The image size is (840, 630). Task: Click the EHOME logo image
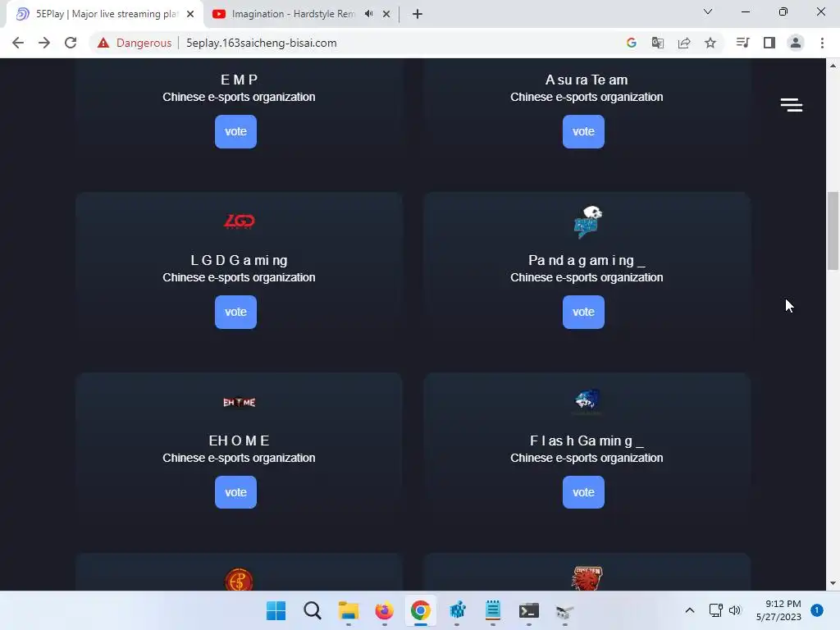pyautogui.click(x=239, y=402)
